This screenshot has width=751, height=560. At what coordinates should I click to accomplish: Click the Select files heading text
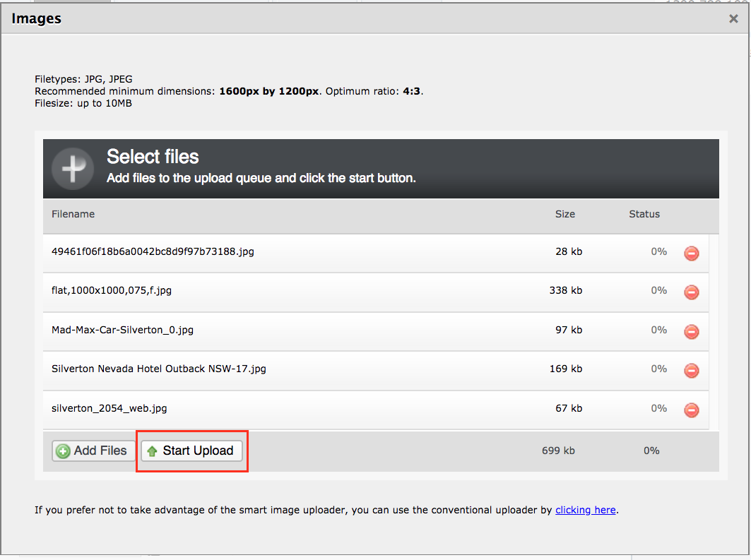tap(153, 157)
